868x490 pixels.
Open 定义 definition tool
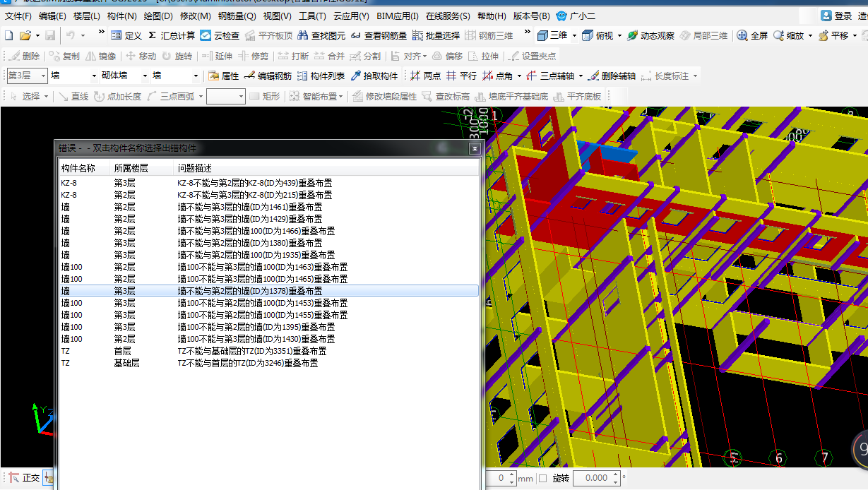tap(126, 35)
